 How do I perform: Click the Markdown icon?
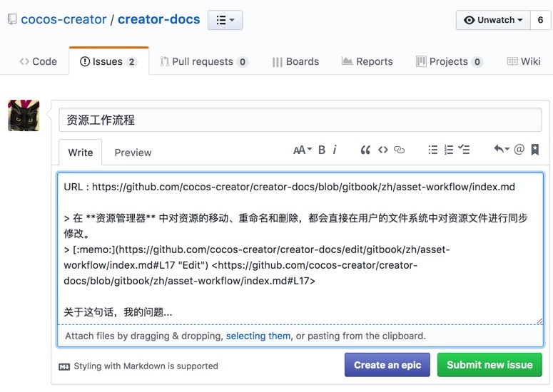click(x=64, y=367)
